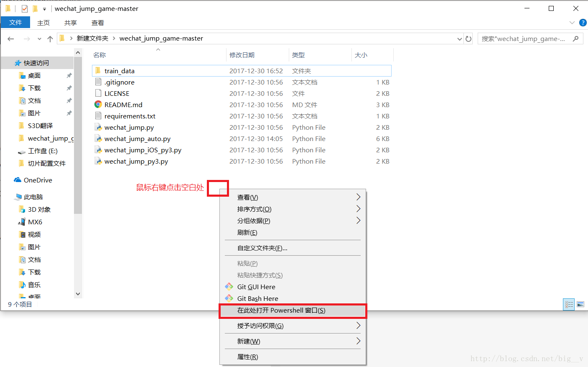Open Quick Access Toolbar customize dropdown
Screen dimensions: 588x367
[x=44, y=9]
